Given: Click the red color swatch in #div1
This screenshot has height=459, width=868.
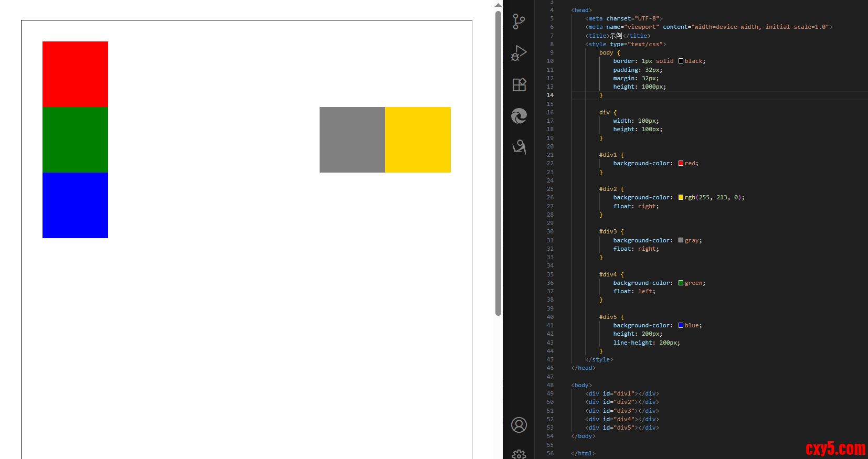Looking at the screenshot, I should [x=681, y=163].
